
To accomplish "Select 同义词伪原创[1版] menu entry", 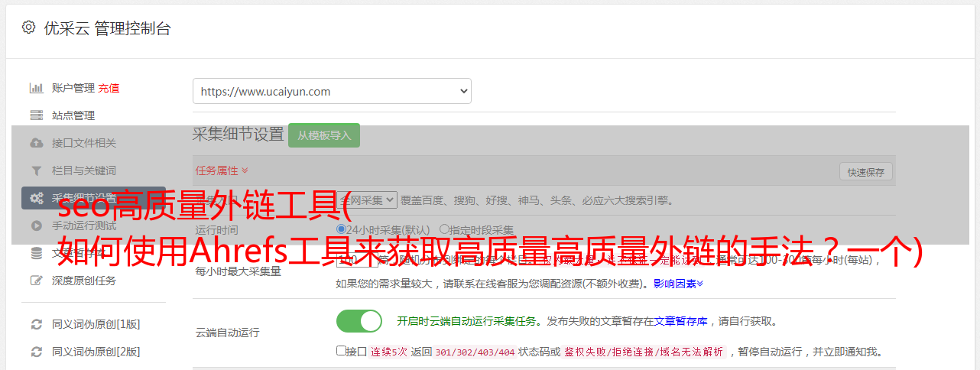I will (96, 324).
